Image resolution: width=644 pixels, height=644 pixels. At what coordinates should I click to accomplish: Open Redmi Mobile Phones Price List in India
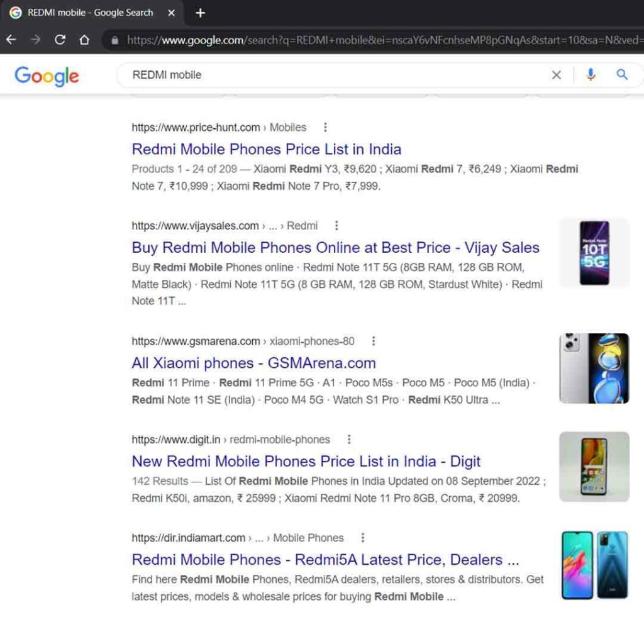(267, 149)
